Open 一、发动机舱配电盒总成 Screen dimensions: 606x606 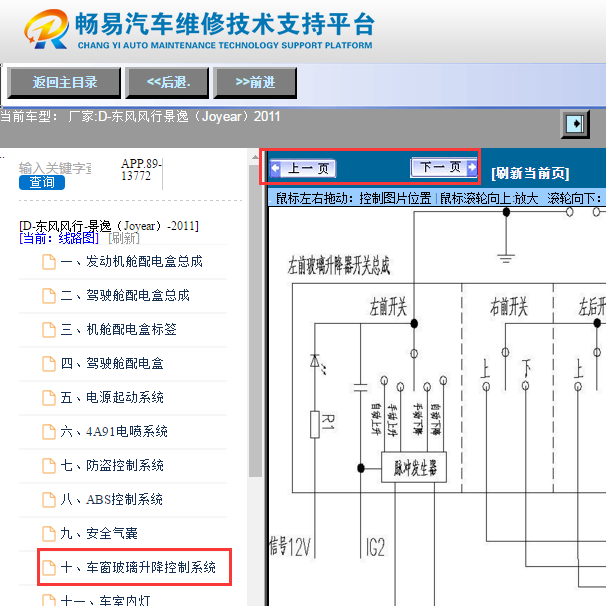tap(131, 262)
